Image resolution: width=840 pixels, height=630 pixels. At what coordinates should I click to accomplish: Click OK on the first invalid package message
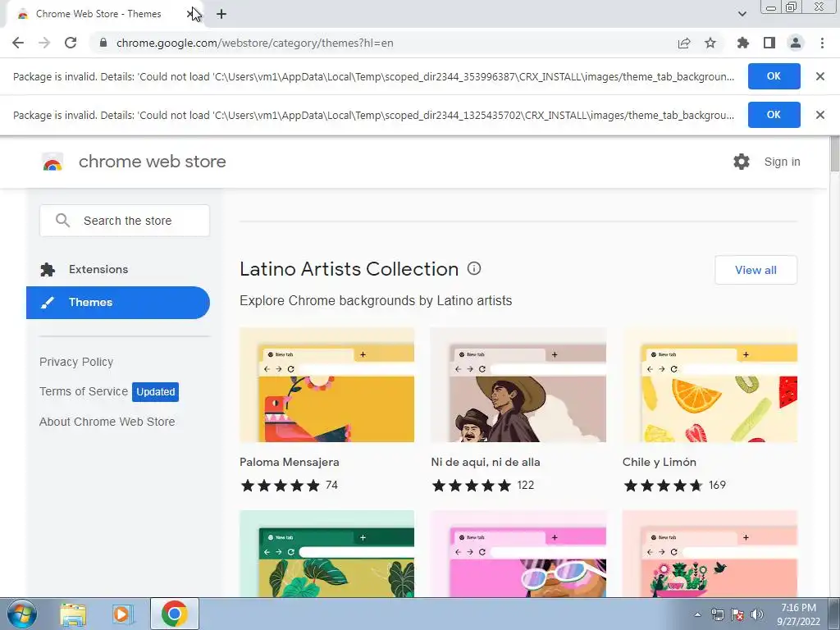[774, 76]
